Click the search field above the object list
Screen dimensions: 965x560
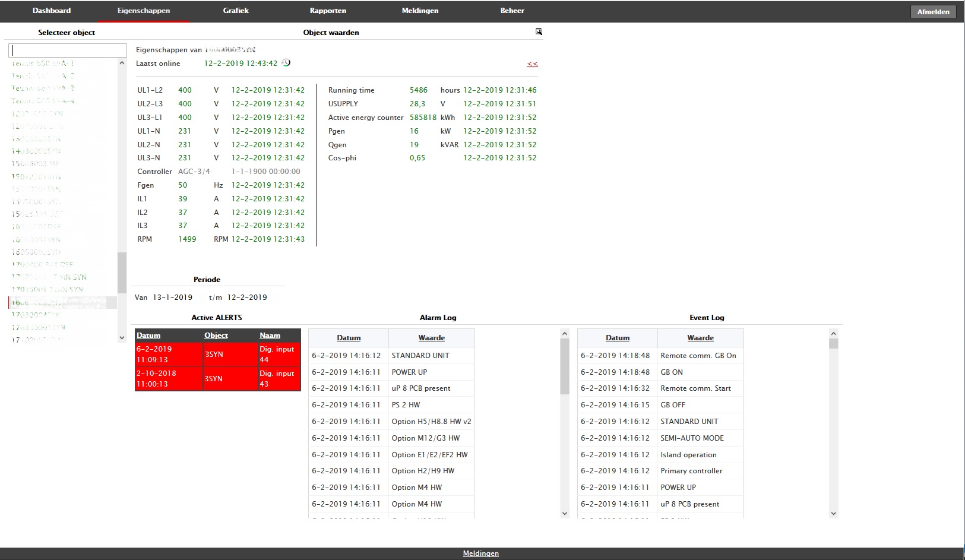pyautogui.click(x=67, y=50)
